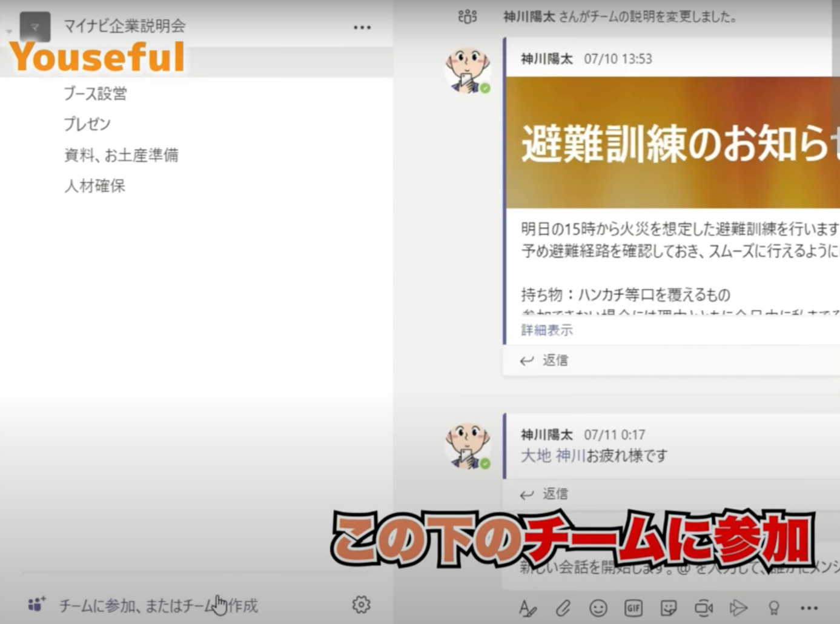840x624 pixels.
Task: Open the ブース設営 channel
Action: (x=95, y=93)
